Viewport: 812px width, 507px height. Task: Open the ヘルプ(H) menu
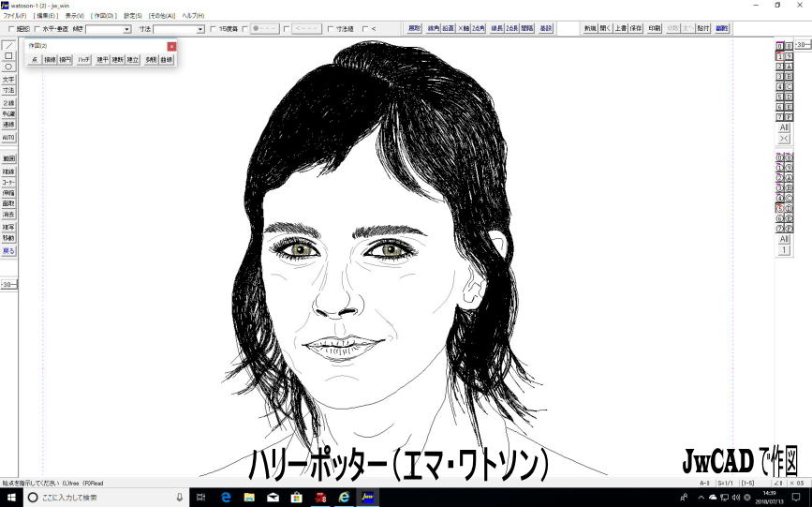(x=193, y=16)
